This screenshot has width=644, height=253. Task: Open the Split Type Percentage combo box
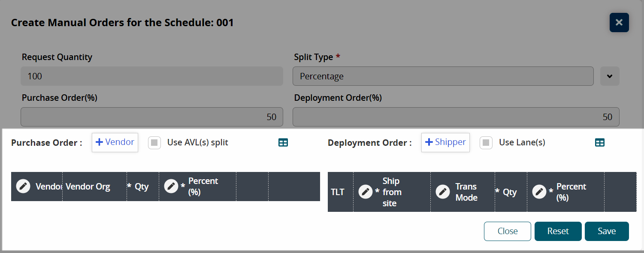point(443,76)
